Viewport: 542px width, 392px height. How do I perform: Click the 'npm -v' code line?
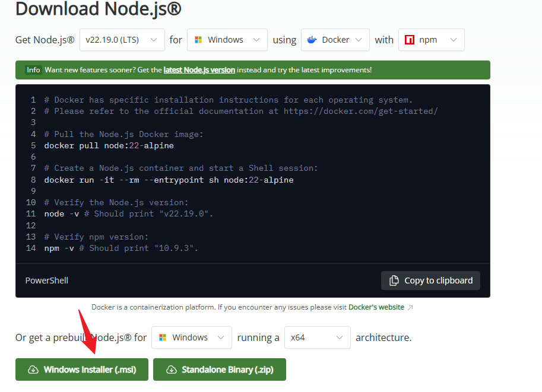point(121,248)
